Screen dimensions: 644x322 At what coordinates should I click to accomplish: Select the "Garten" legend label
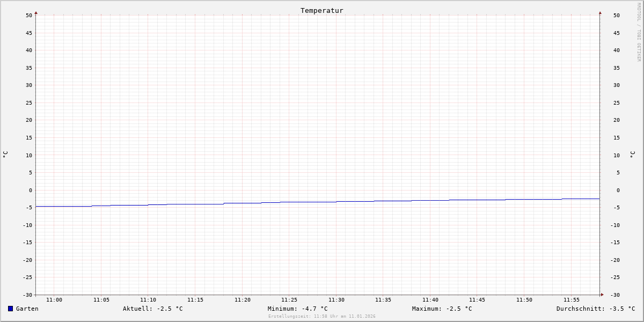27,309
